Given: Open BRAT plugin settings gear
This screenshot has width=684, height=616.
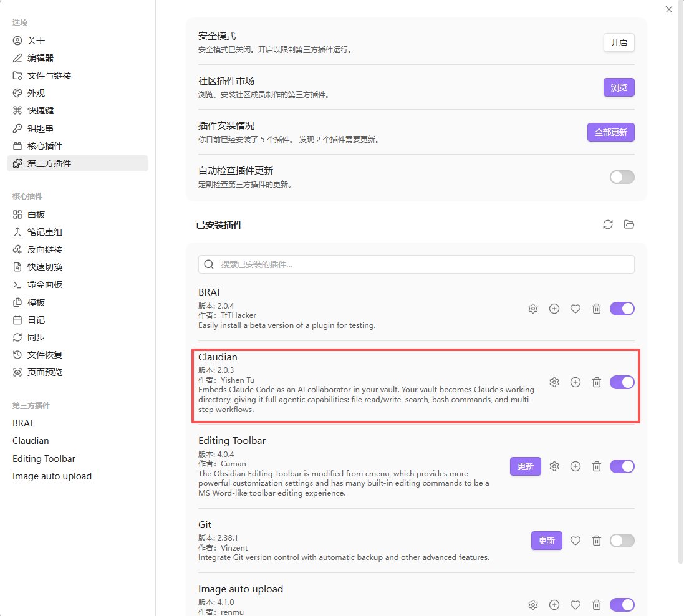Looking at the screenshot, I should [x=532, y=309].
